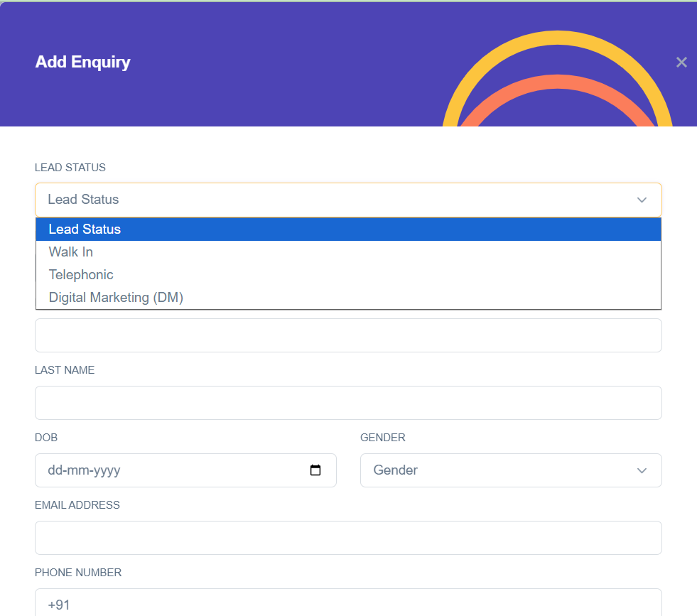The height and width of the screenshot is (616, 697).
Task: Click the LAST NAME label
Action: click(x=65, y=370)
